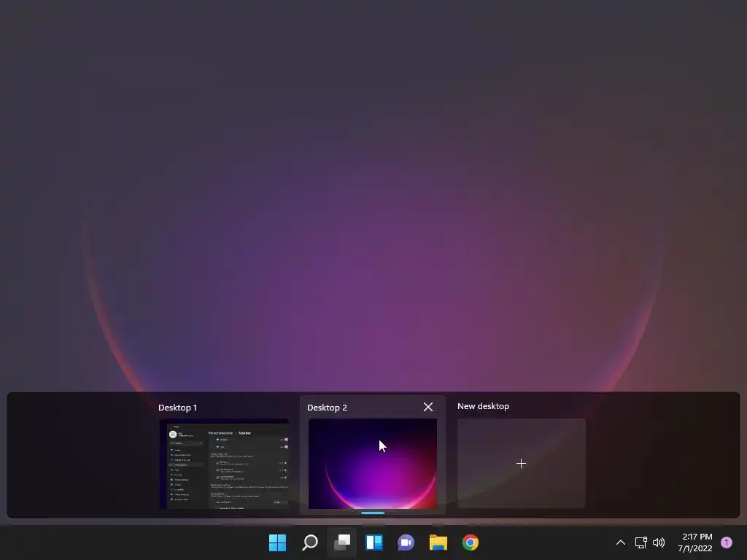This screenshot has height=560, width=747.
Task: Select the Desktop 2 thumbnail preview
Action: (373, 463)
